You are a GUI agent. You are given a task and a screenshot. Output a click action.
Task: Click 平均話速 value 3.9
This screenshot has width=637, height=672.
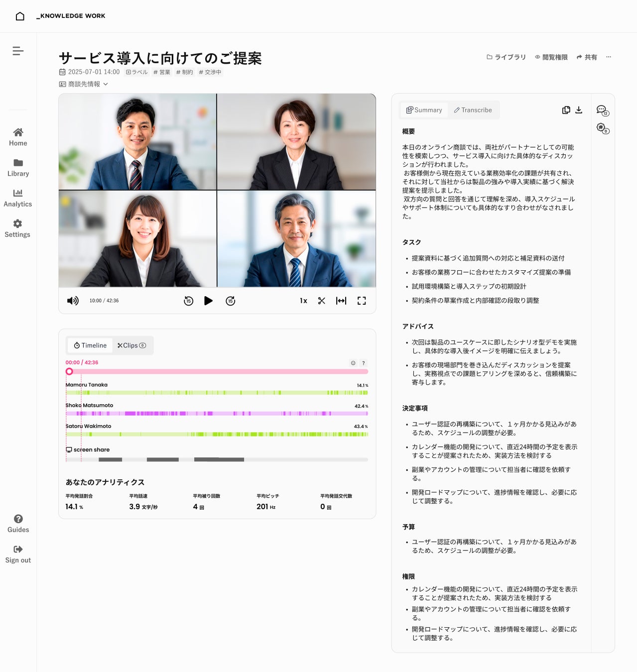[143, 507]
